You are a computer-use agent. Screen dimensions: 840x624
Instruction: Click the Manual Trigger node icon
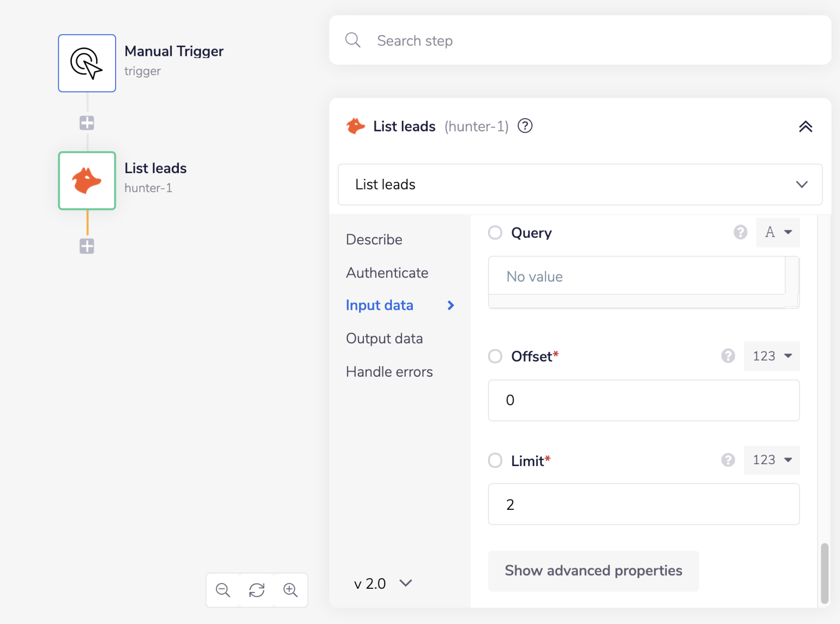87,63
